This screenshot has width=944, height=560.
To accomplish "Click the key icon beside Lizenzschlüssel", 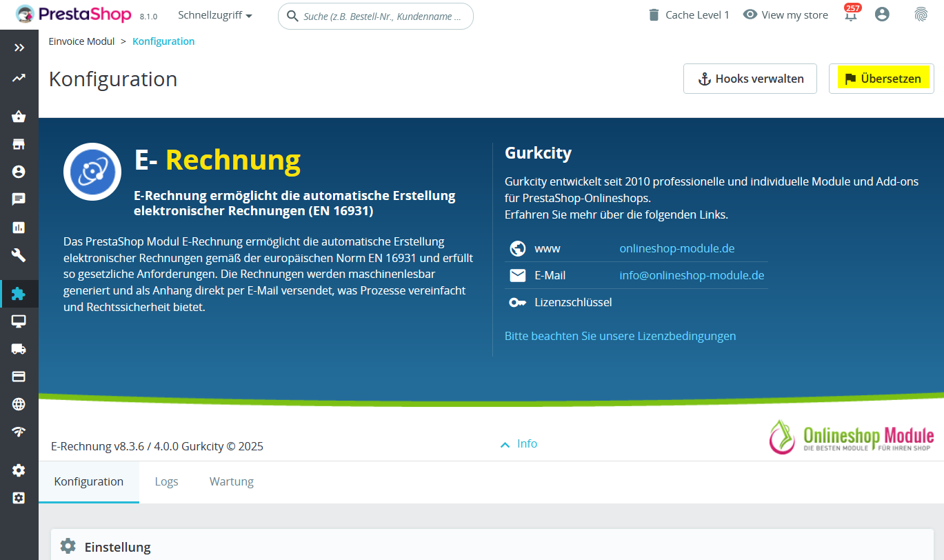I will 518,302.
